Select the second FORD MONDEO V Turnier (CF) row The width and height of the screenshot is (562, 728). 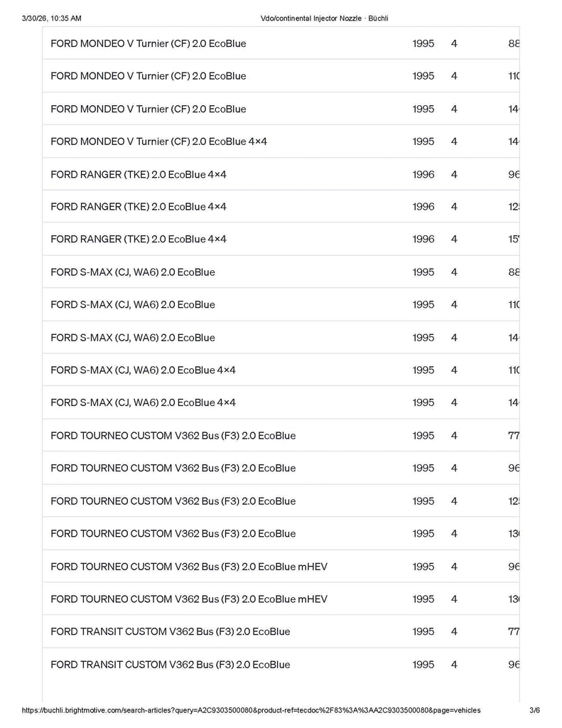[x=281, y=76]
